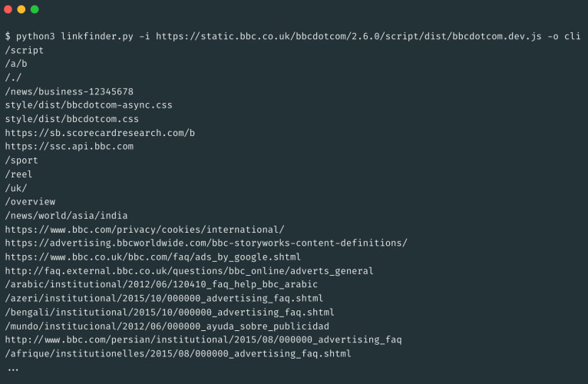This screenshot has width=588, height=384.
Task: Click the /afrique/institutionelles advertising_faq.shtml line
Action: [178, 353]
